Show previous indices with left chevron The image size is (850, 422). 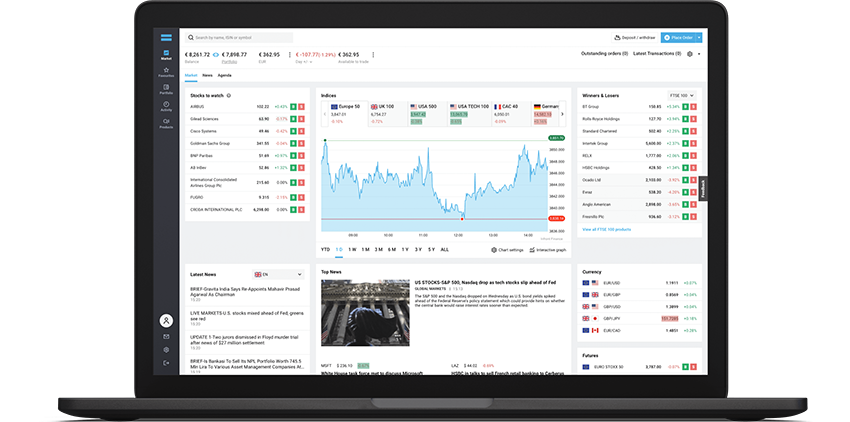tap(325, 114)
